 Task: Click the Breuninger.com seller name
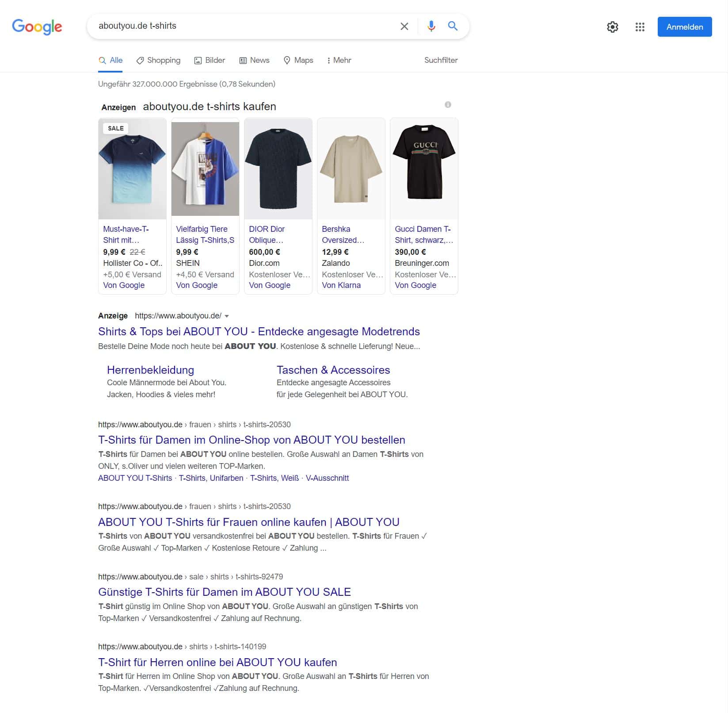coord(422,263)
